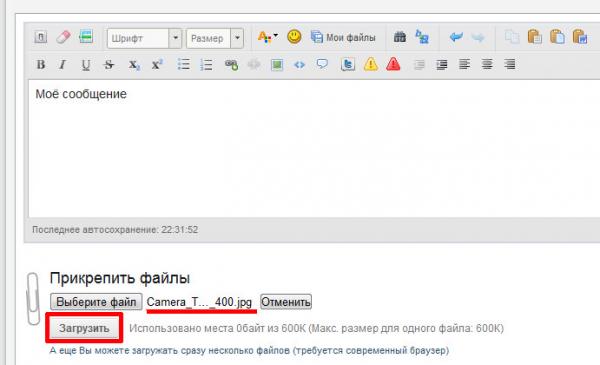Center-align the text
This screenshot has height=365, width=600.
[487, 64]
